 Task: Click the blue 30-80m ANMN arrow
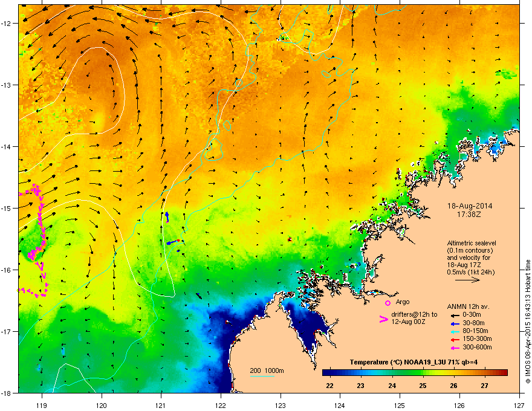(x=455, y=323)
